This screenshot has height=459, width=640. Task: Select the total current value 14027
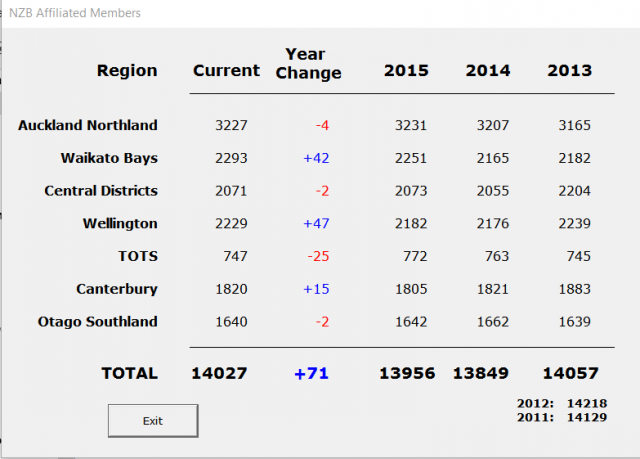coord(219,373)
